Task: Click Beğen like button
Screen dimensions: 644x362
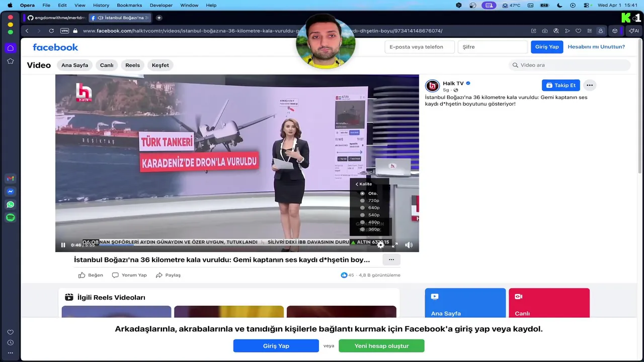Action: coord(91,275)
